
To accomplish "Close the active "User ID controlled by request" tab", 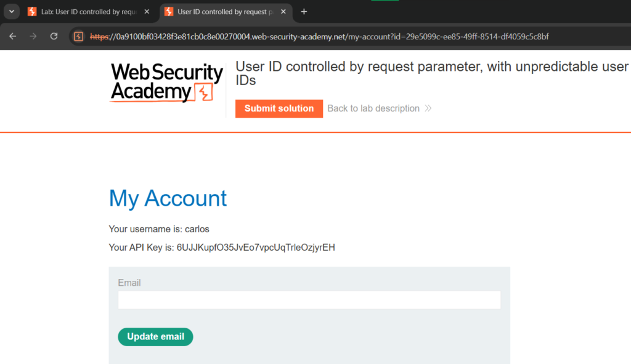I will point(283,12).
